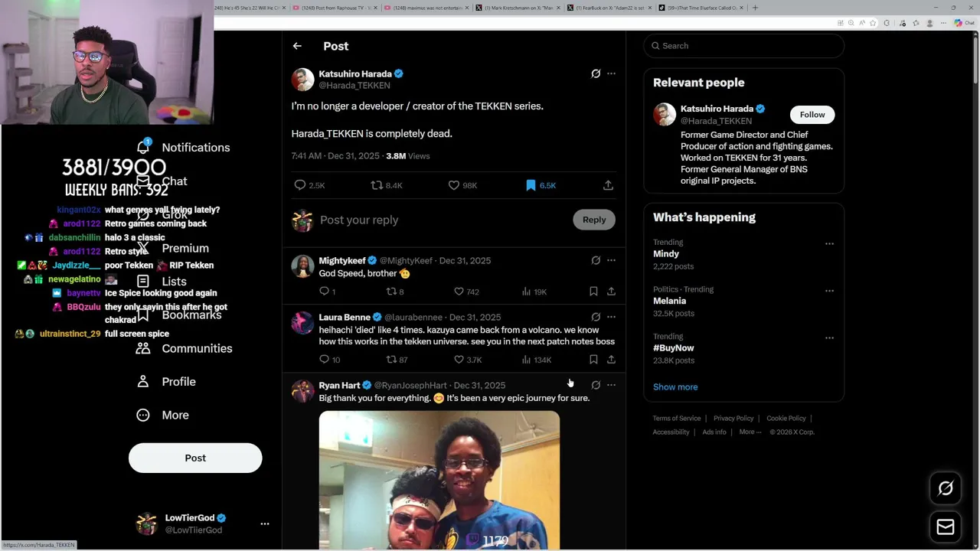Open Notifications in sidebar
The height and width of the screenshot is (551, 980).
coord(183,148)
